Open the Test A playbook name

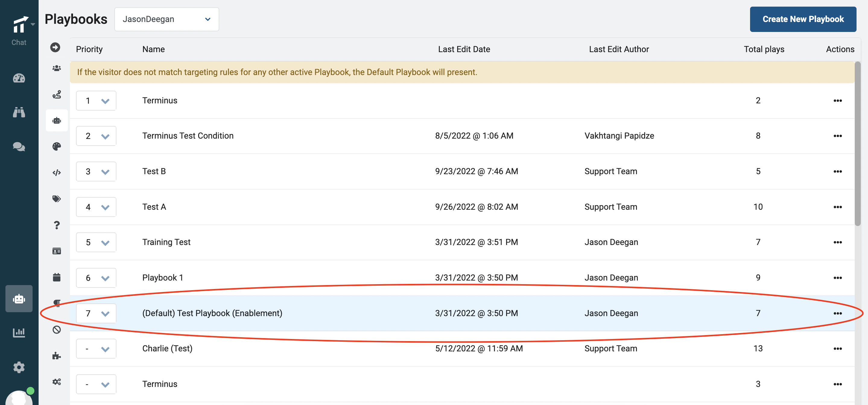pyautogui.click(x=154, y=207)
